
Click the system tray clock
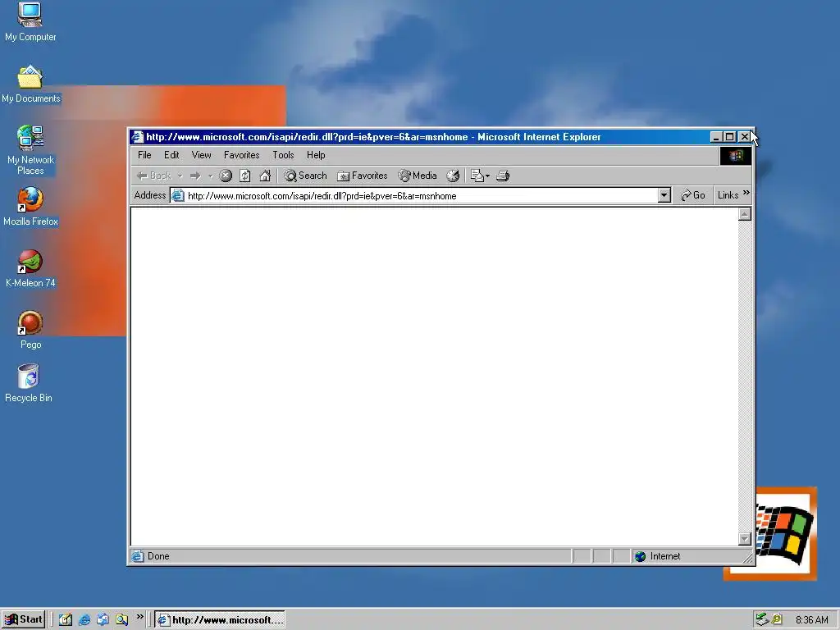[x=811, y=620]
